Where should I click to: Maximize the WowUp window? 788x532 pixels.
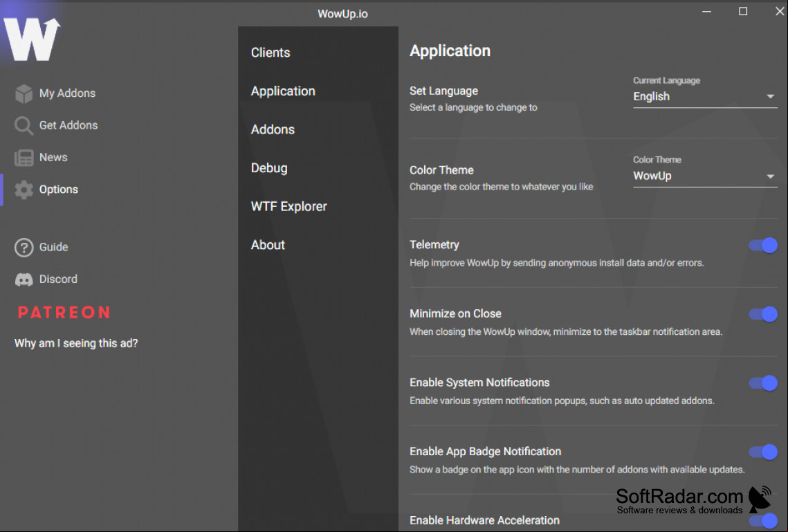tap(743, 11)
